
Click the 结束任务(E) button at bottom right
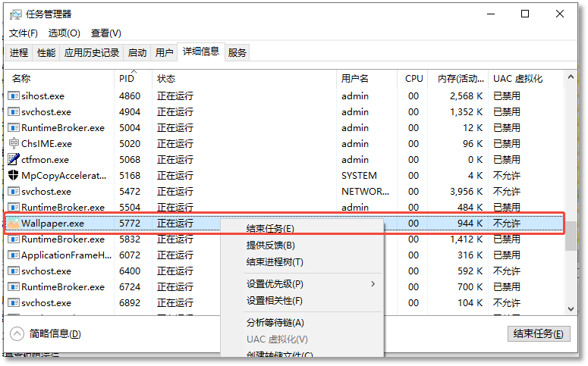tap(539, 333)
